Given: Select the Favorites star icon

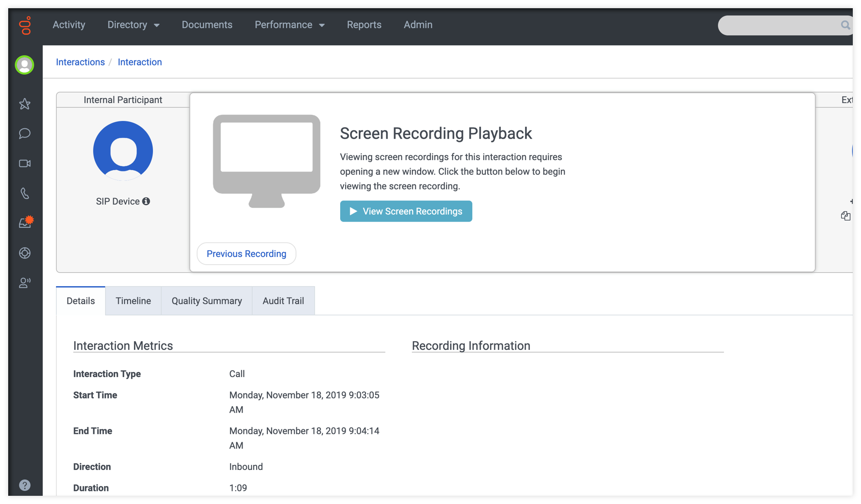Looking at the screenshot, I should pos(25,104).
